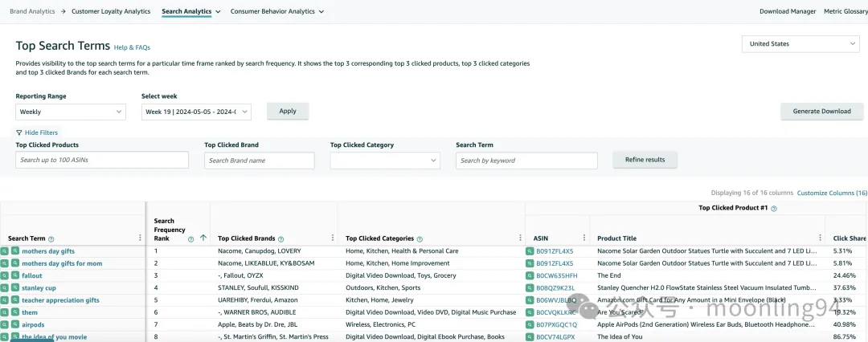Click the second green search icon beside 'stanley cup'

[x=15, y=287]
